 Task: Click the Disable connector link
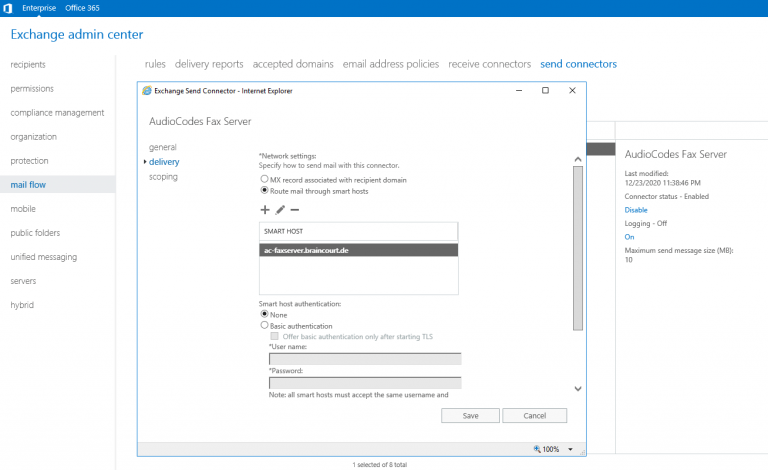click(x=636, y=210)
